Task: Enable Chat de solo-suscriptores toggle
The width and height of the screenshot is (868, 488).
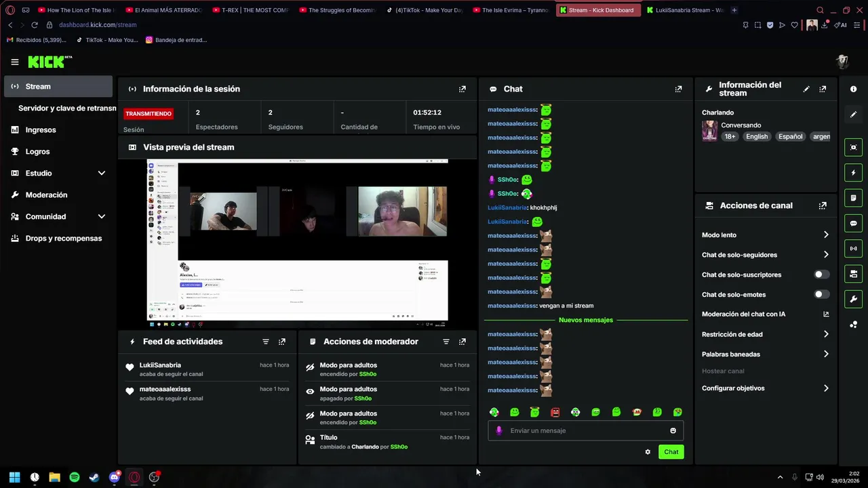Action: coord(821,274)
